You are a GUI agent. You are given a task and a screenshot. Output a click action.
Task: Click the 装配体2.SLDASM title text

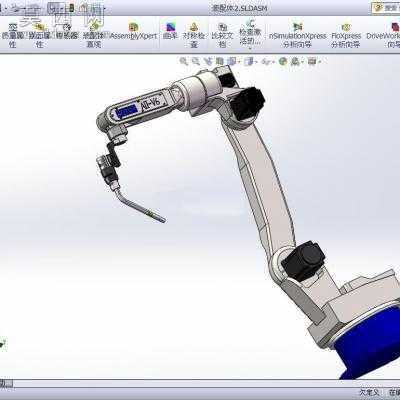(239, 8)
